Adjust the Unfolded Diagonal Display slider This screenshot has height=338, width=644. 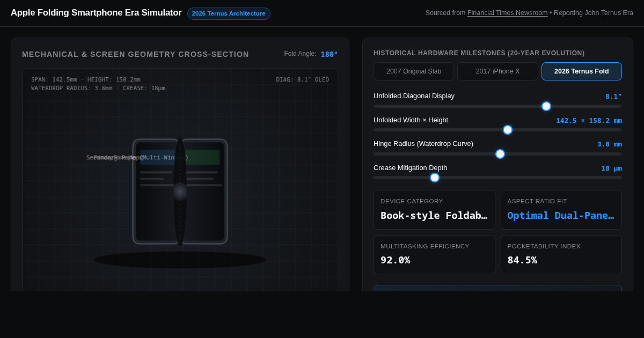[497, 106]
